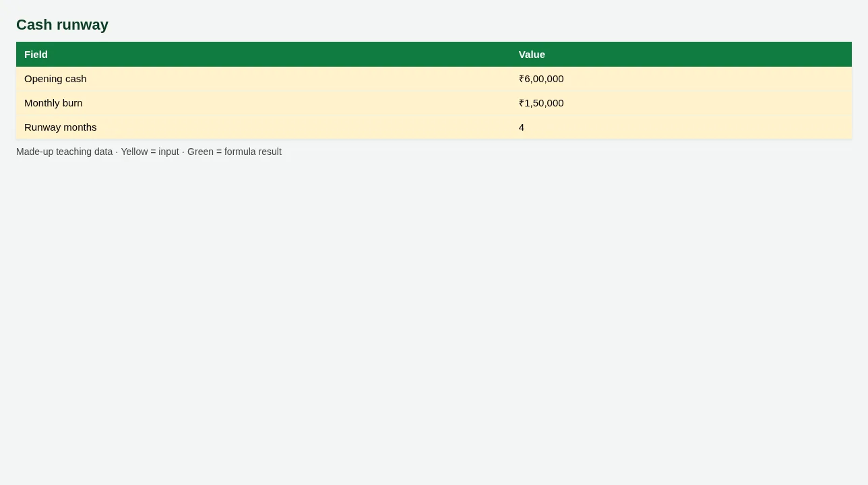This screenshot has height=485, width=868.
Task: Click the Monthly burn label cell
Action: [263, 103]
